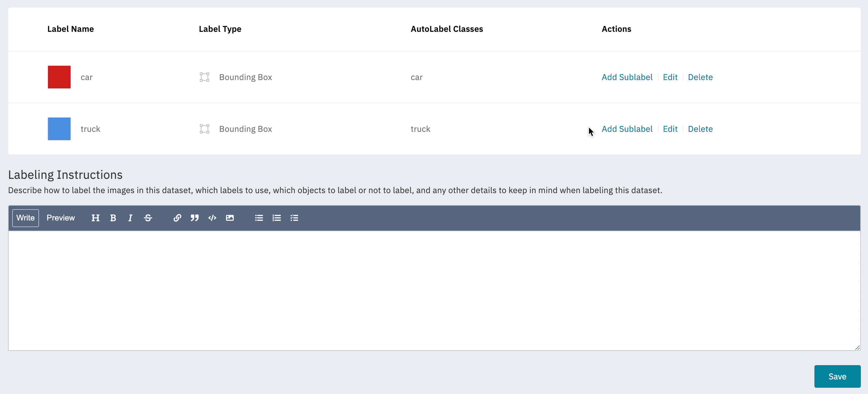
Task: Toggle bold formatting in editor toolbar
Action: 113,218
